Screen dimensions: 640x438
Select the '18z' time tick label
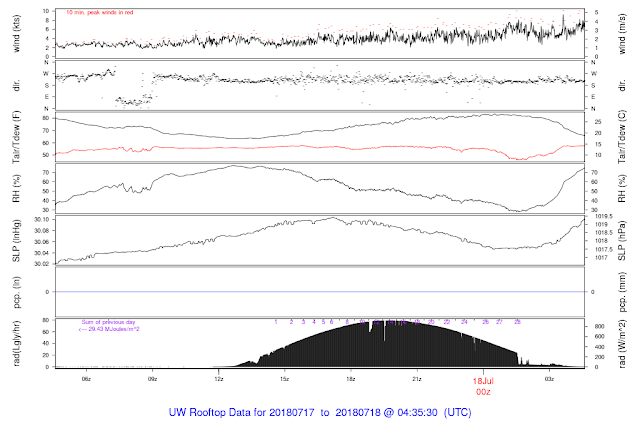(x=351, y=379)
